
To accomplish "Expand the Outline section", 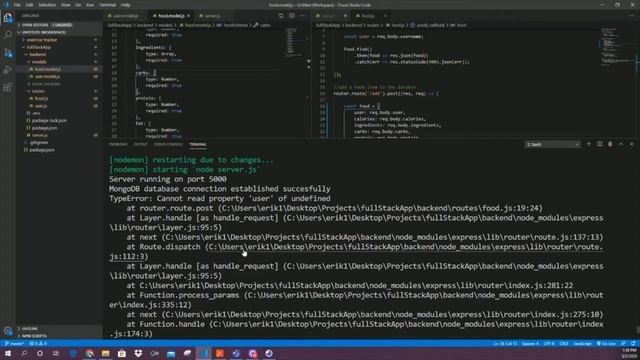I will click(x=59, y=329).
